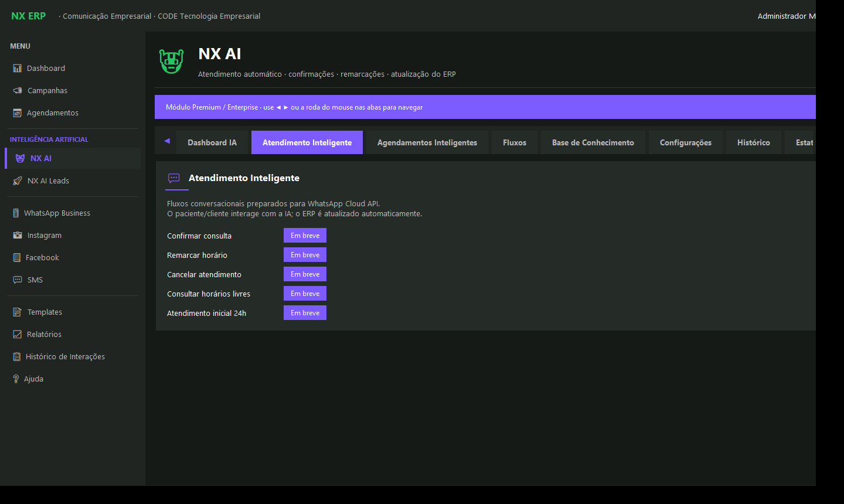Open Ajuda help entry
The image size is (844, 504).
coord(73,379)
